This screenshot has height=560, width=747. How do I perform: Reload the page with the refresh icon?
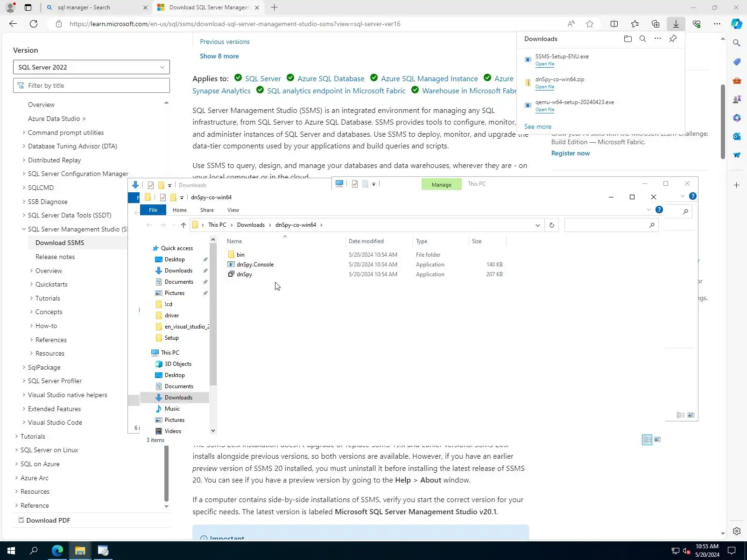[x=34, y=24]
